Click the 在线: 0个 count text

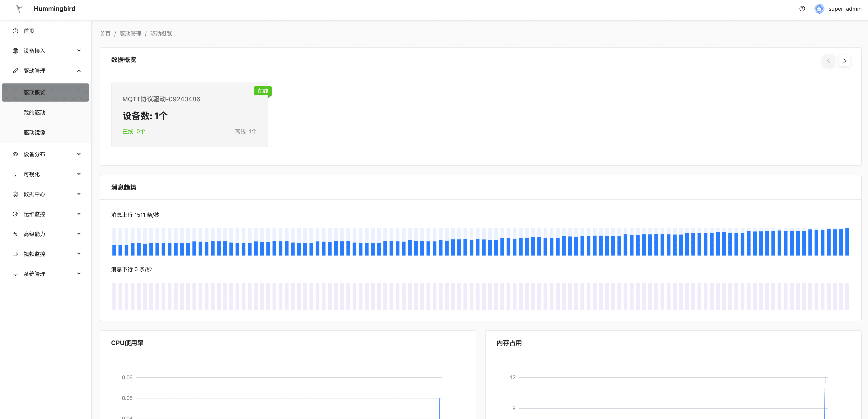tap(134, 131)
